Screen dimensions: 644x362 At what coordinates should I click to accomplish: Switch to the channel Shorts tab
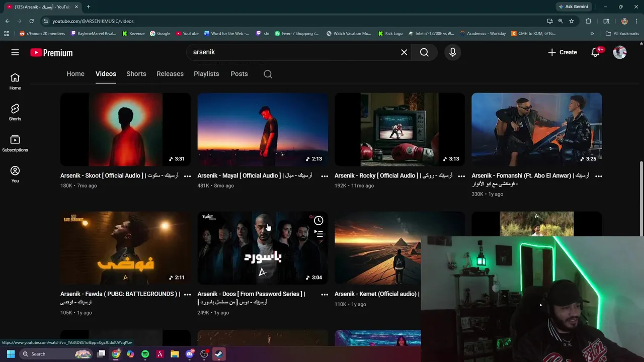click(x=136, y=74)
